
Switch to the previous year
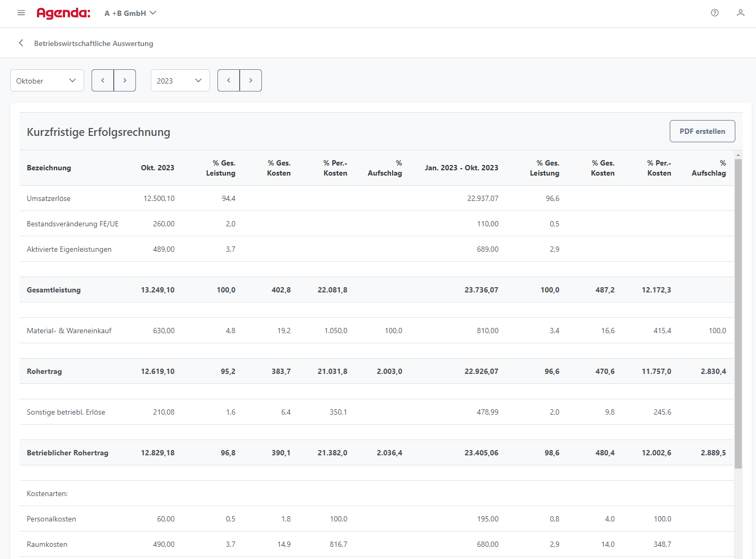pyautogui.click(x=229, y=80)
